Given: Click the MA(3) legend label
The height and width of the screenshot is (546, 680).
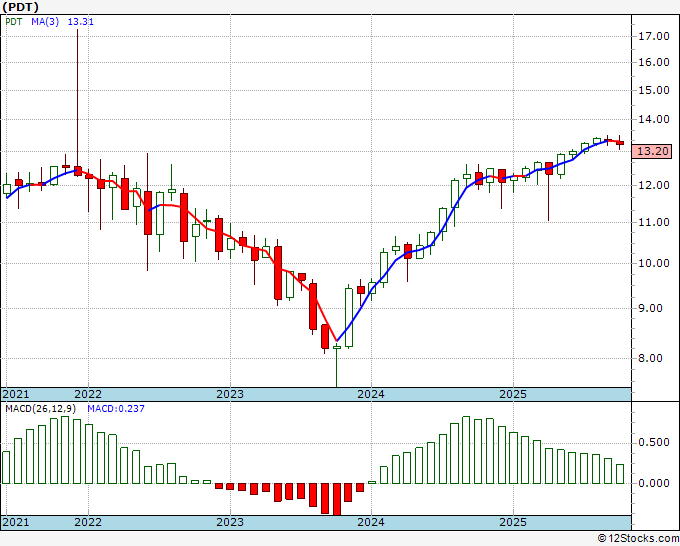Looking at the screenshot, I should pyautogui.click(x=45, y=22).
